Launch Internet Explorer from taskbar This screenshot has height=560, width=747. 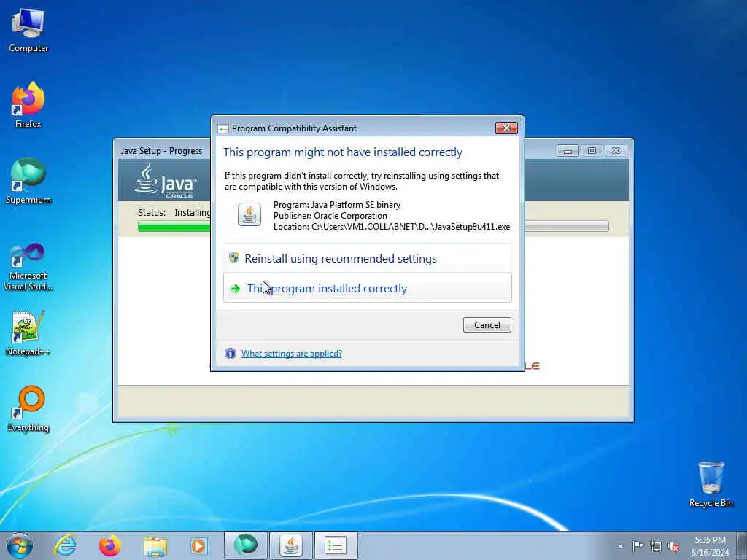[x=65, y=545]
